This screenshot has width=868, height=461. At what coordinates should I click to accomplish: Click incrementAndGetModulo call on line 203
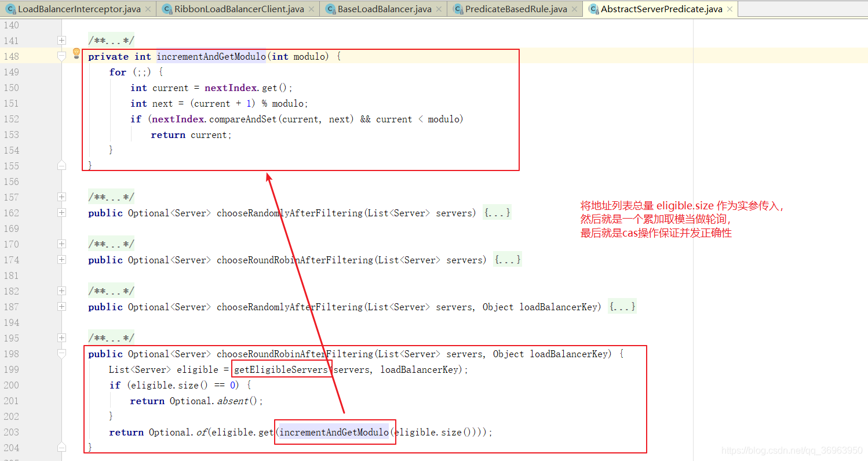(334, 432)
